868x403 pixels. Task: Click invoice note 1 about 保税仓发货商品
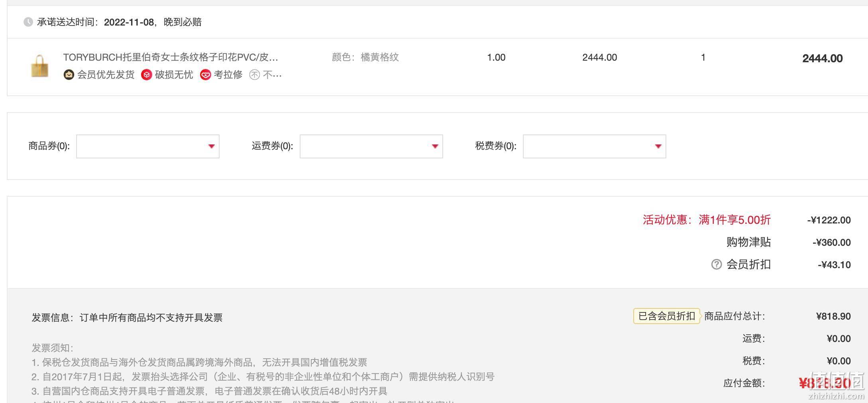click(199, 362)
